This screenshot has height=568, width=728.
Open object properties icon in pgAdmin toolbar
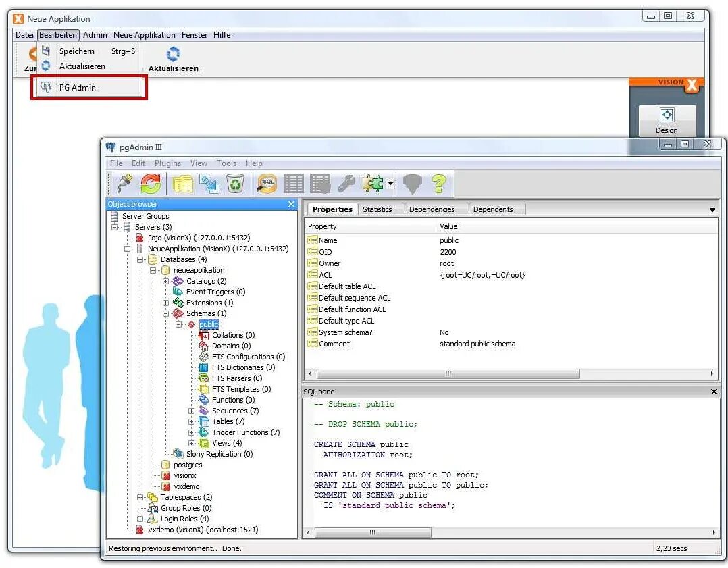tap(183, 184)
